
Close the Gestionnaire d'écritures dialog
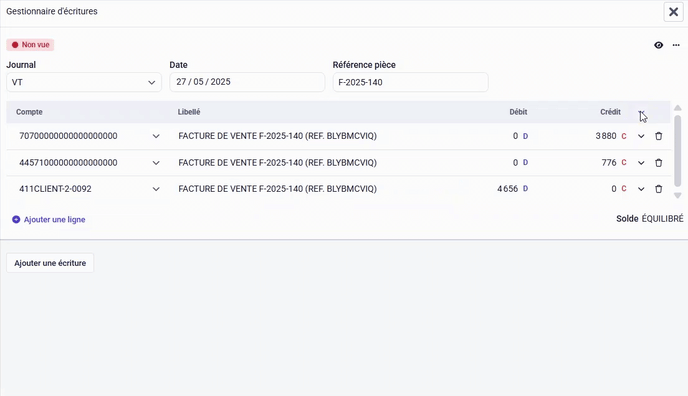673,12
